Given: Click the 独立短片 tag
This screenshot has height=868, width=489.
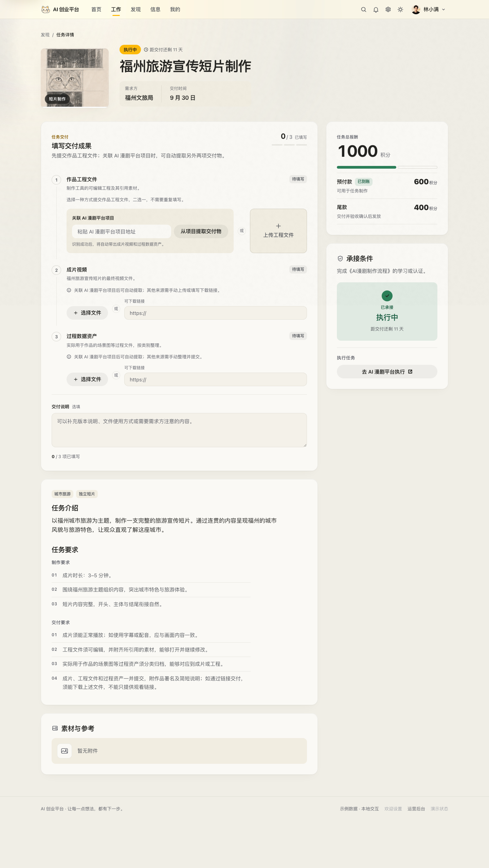Looking at the screenshot, I should (87, 494).
